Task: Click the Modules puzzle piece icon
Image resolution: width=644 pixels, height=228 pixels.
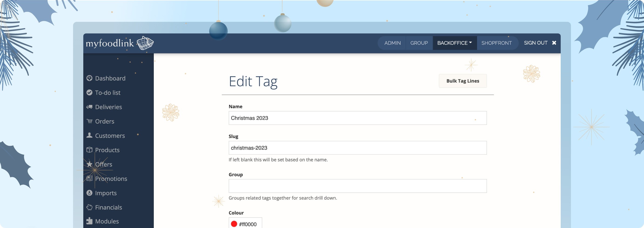Action: (x=89, y=221)
